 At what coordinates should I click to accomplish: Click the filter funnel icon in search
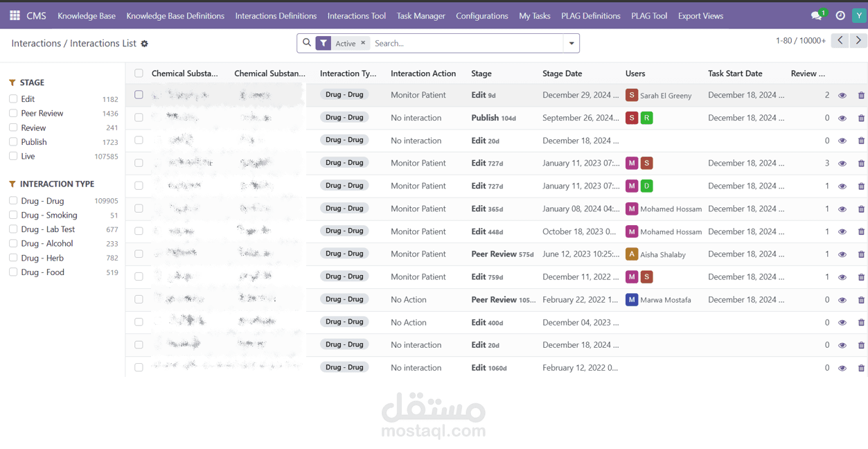pos(324,43)
